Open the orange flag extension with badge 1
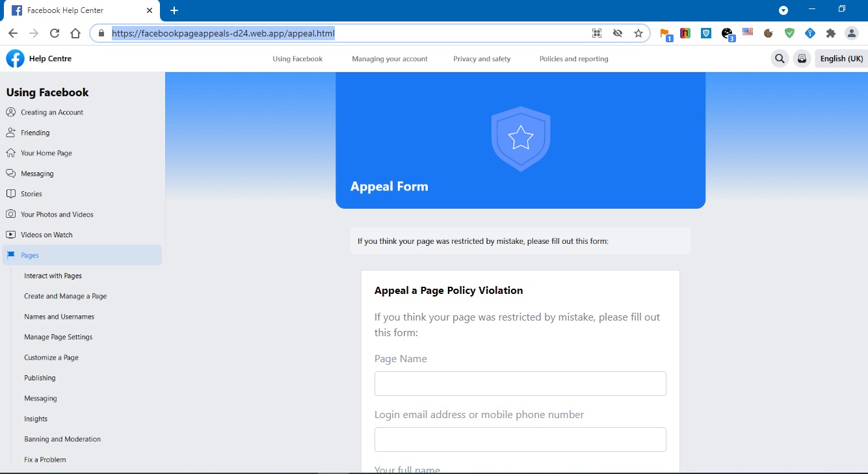Screen dimensions: 868x474 pyautogui.click(x=665, y=34)
